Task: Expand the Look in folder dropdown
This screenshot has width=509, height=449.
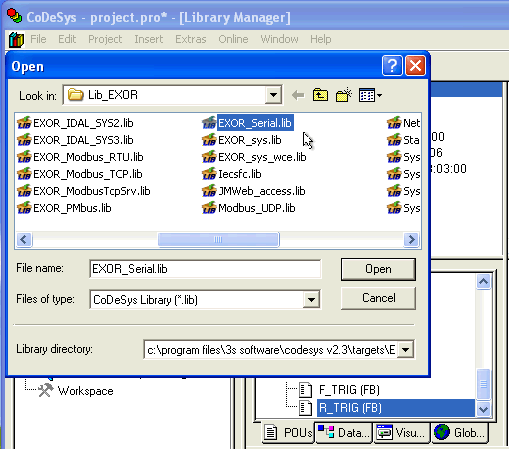Action: point(273,95)
